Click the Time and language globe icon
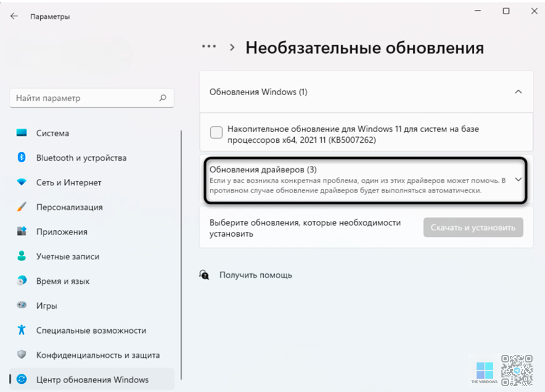The height and width of the screenshot is (392, 545). 21,280
